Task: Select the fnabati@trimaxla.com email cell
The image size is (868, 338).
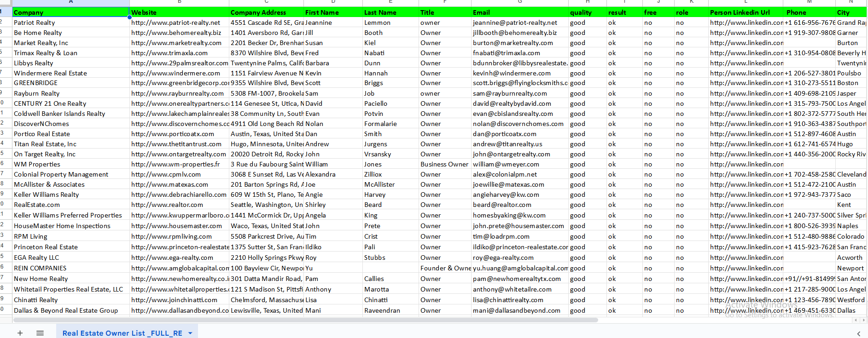Action: pos(520,53)
